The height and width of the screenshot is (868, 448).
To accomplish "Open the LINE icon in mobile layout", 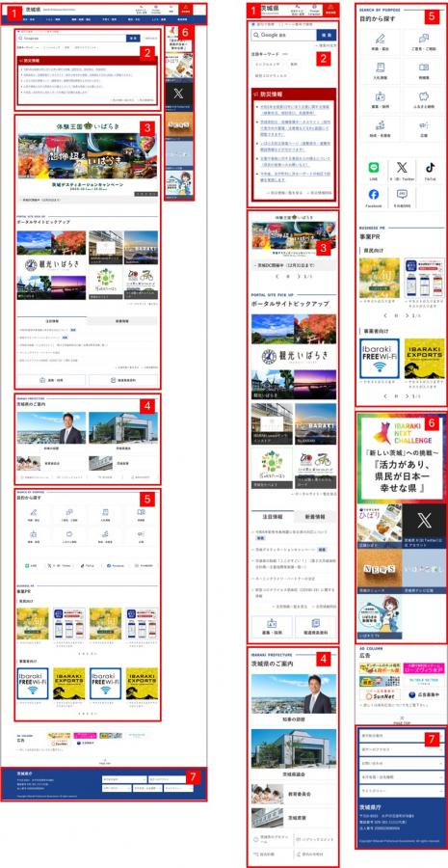I will [x=374, y=168].
